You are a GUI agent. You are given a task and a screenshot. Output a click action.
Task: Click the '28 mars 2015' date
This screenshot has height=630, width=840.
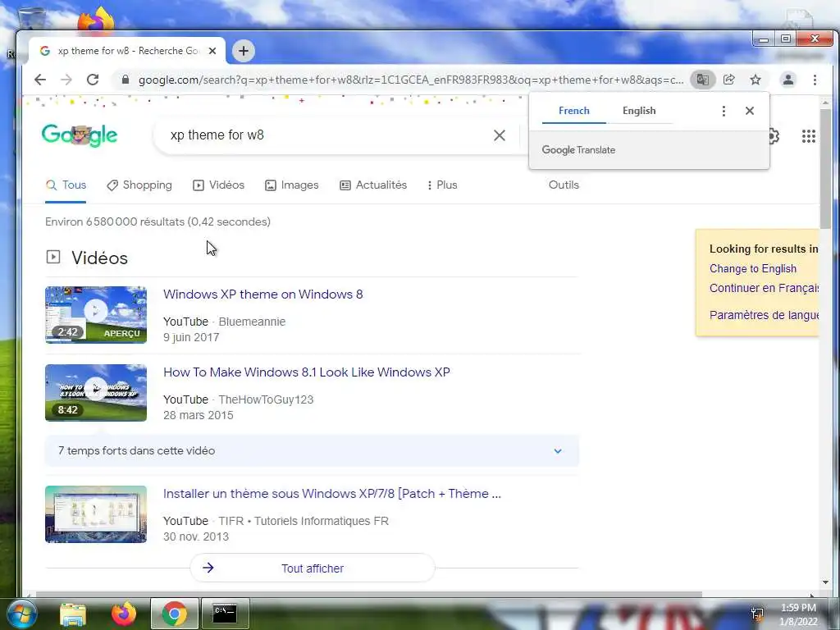point(199,415)
